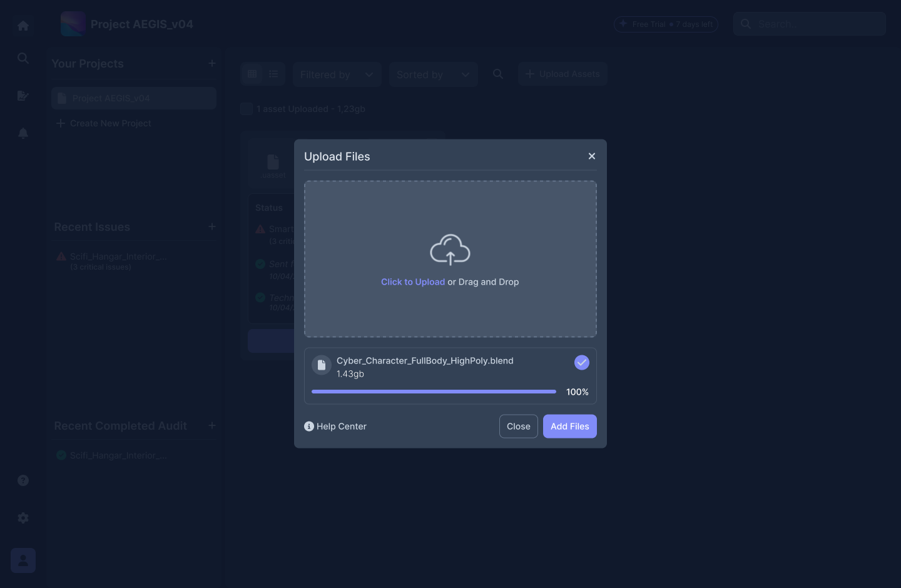This screenshot has height=588, width=901.
Task: Select Project AEGIS_v04 in the projects list
Action: pyautogui.click(x=134, y=98)
